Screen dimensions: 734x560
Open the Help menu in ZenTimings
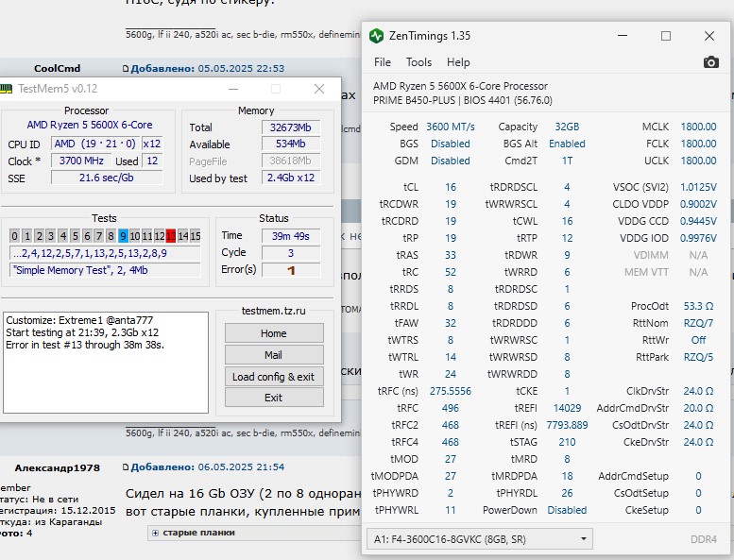coord(458,62)
